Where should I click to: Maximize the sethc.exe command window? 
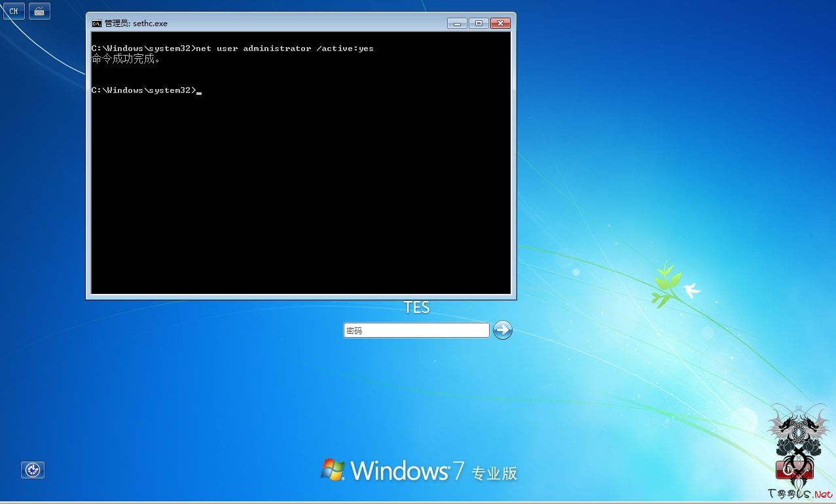coord(479,23)
